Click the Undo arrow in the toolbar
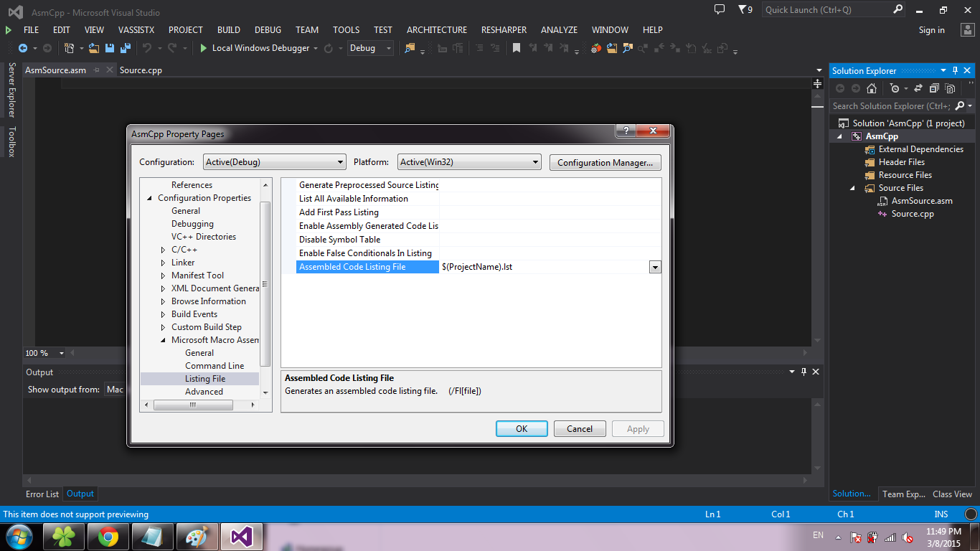The image size is (980, 551). (147, 48)
